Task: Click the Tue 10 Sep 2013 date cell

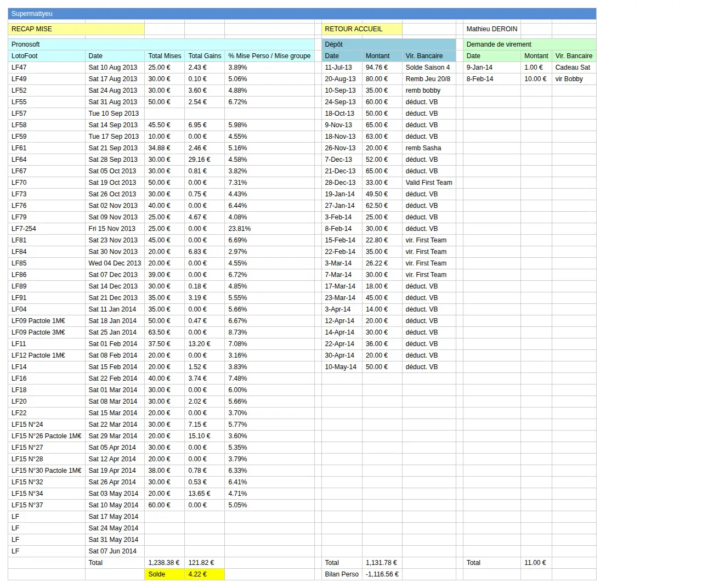Action: (x=115, y=114)
